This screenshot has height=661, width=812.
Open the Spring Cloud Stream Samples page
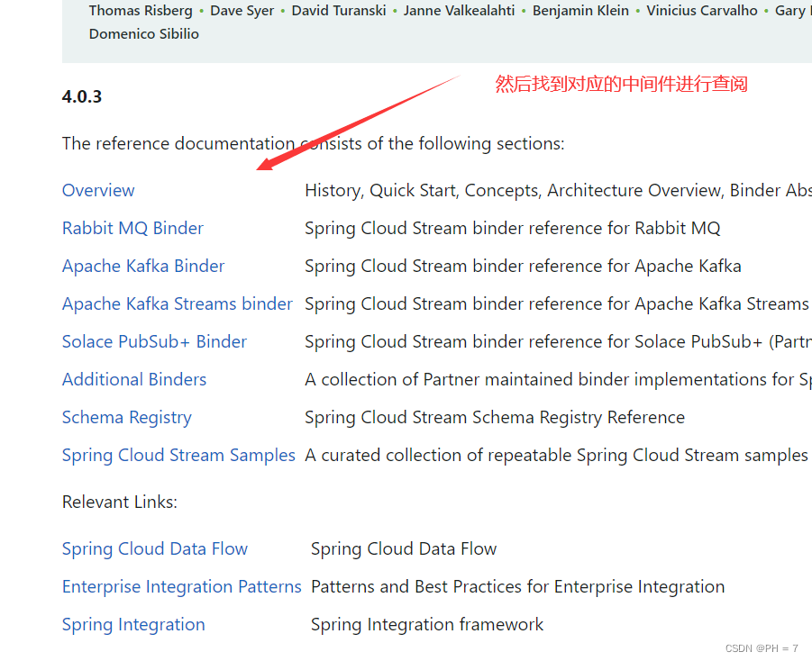coord(178,455)
